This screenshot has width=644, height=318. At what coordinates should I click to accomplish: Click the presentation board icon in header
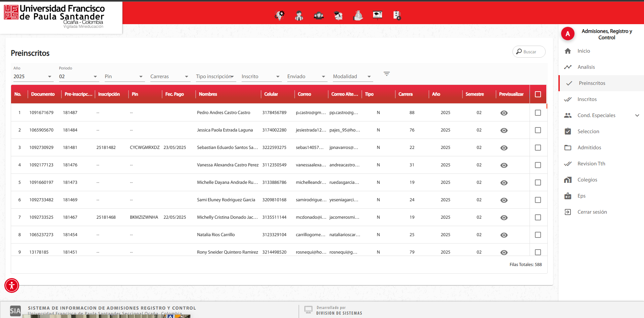(378, 15)
